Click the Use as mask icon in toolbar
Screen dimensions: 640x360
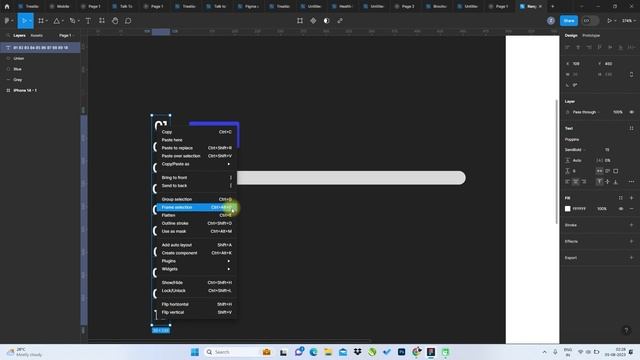[x=327, y=21]
